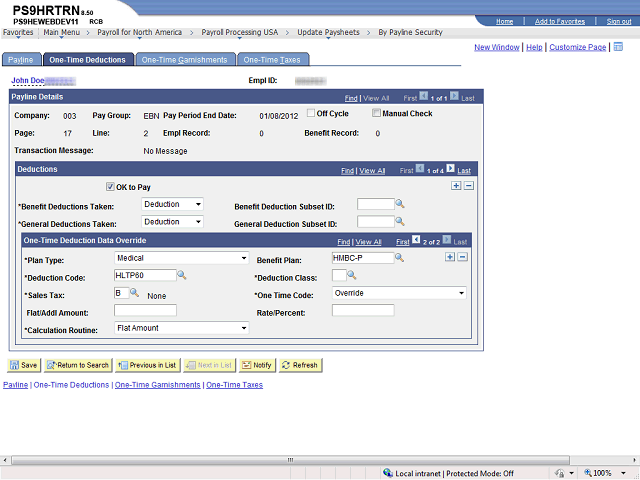Click the John Doe employee name link
The image size is (640, 480).
coord(28,80)
